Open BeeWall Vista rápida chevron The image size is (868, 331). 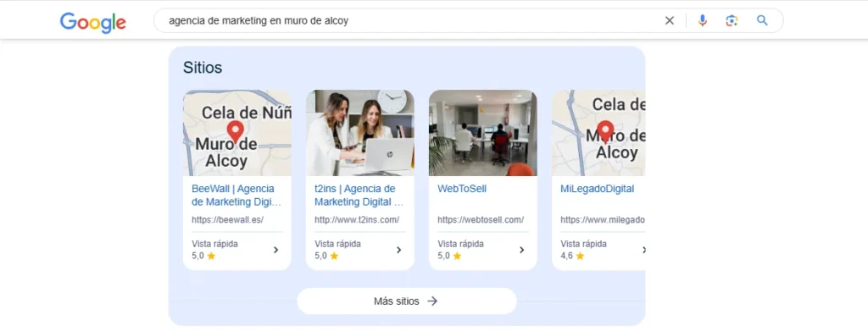(275, 250)
